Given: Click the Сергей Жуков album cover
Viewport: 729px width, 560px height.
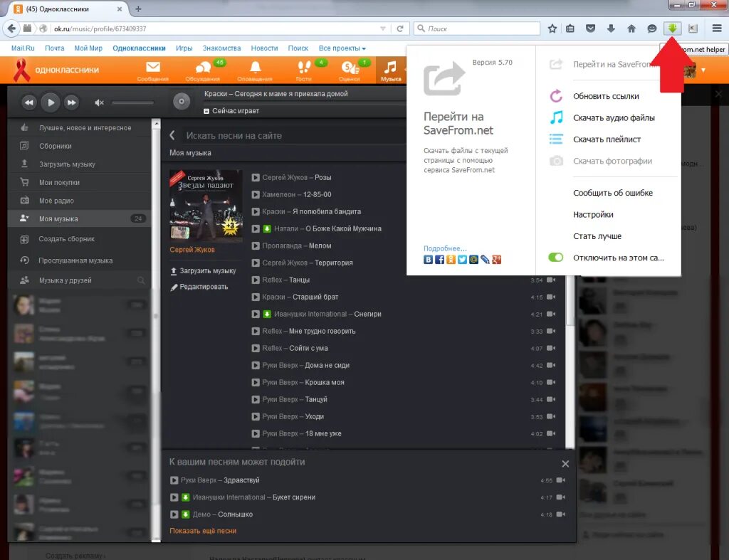Looking at the screenshot, I should click(206, 206).
